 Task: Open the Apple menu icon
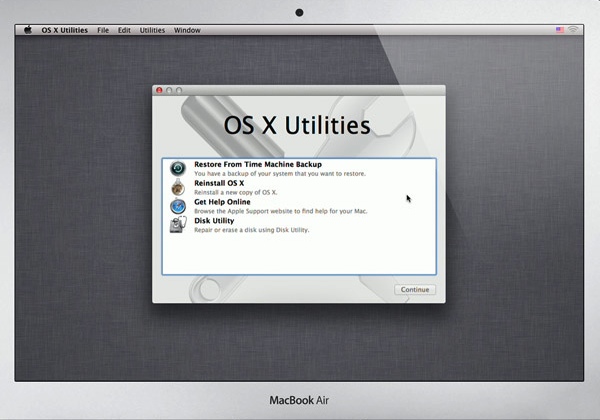point(28,30)
